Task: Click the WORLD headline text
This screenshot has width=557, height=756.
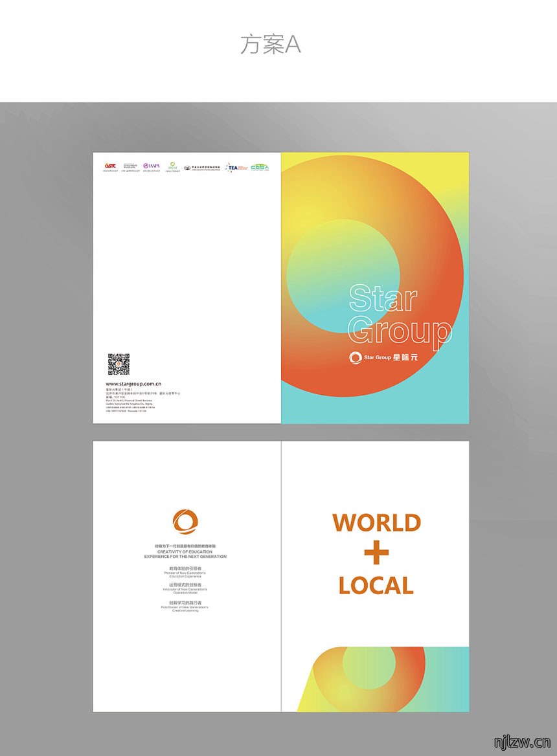Action: point(377,522)
